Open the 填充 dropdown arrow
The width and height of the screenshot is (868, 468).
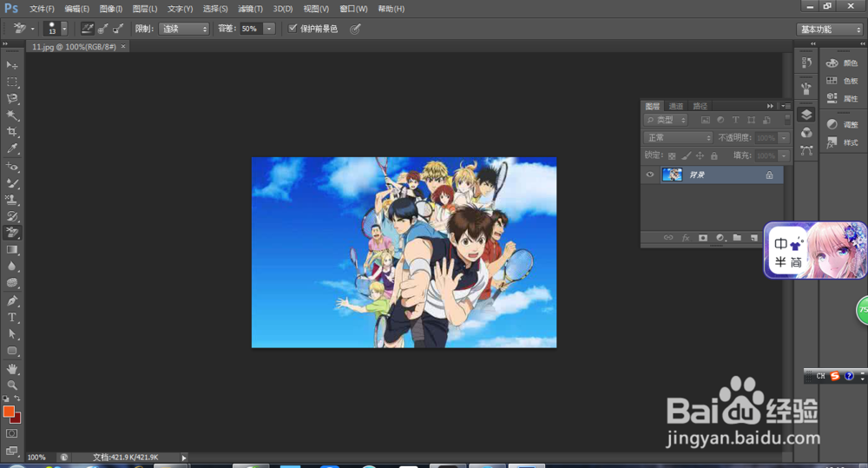(x=784, y=155)
